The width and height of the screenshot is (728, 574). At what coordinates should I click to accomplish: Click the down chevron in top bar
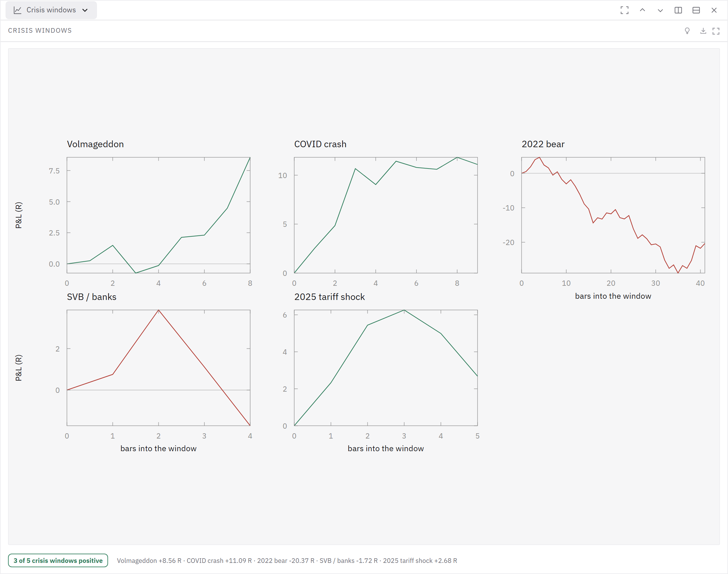[660, 10]
